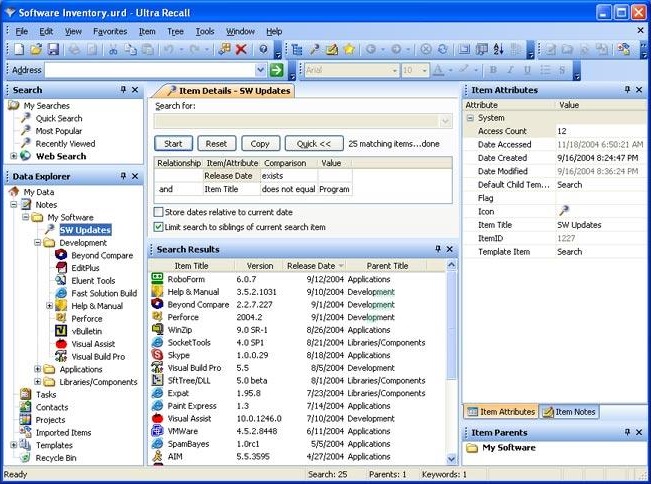Click the Open folder toolbar icon

(x=36, y=49)
